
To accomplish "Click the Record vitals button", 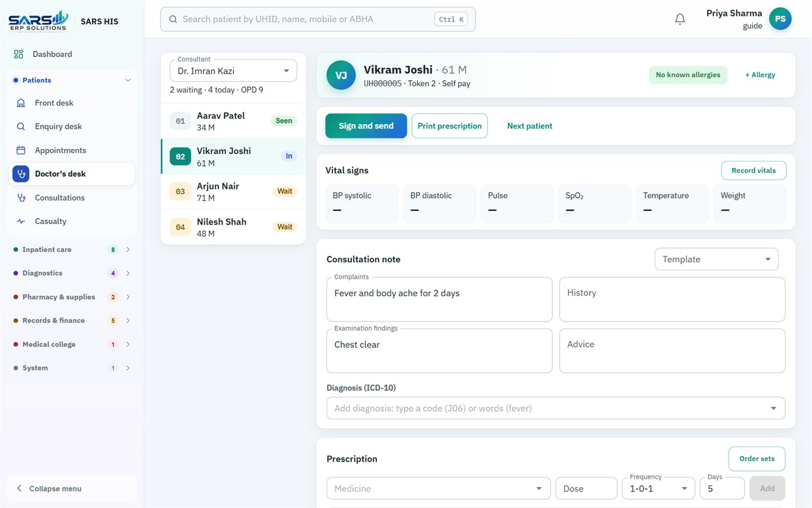I will pyautogui.click(x=753, y=170).
